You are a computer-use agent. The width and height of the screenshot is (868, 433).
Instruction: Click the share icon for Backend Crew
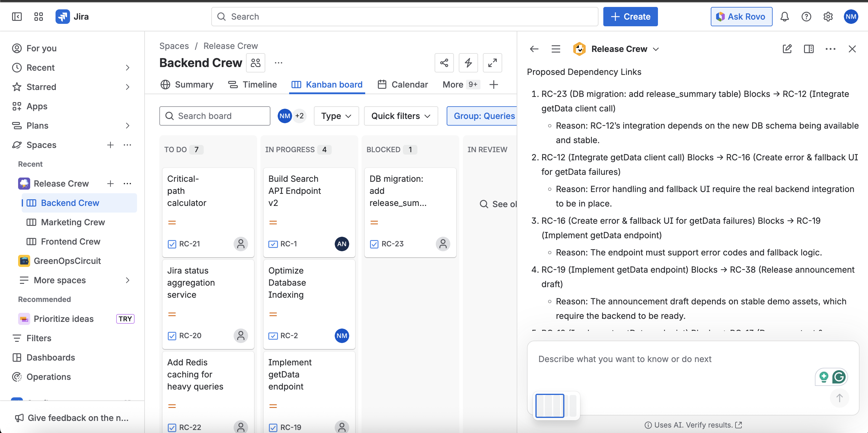444,63
